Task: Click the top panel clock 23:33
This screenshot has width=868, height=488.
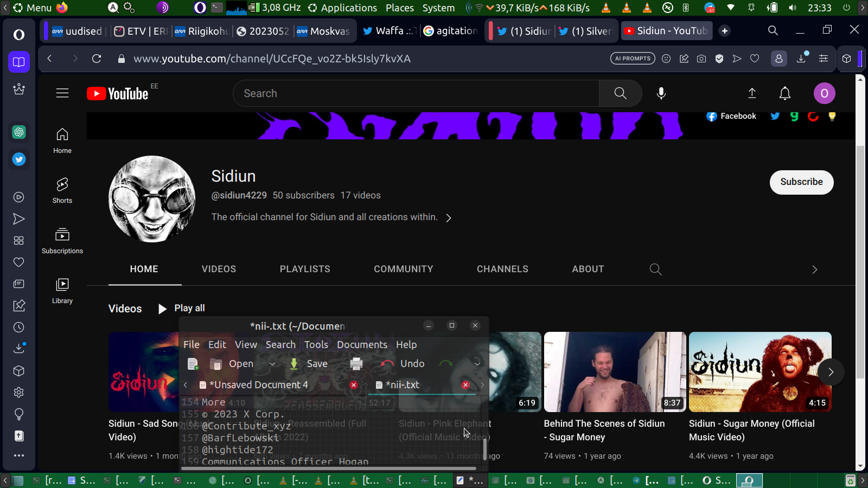Action: pos(819,8)
